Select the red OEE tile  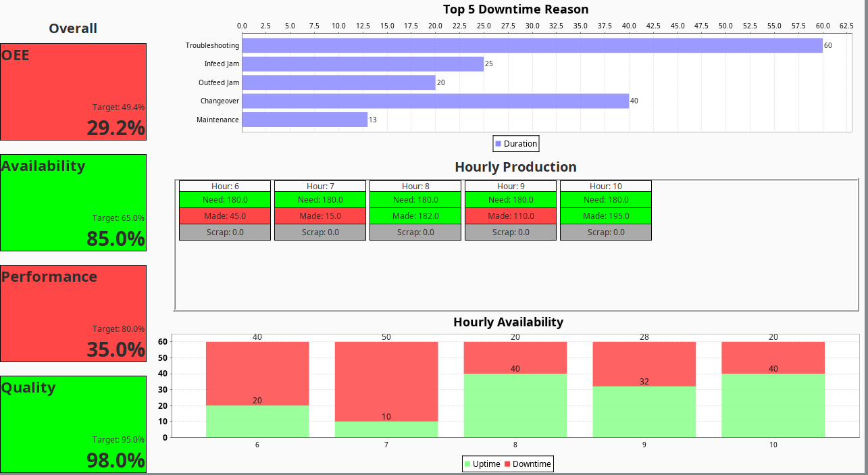tap(73, 91)
